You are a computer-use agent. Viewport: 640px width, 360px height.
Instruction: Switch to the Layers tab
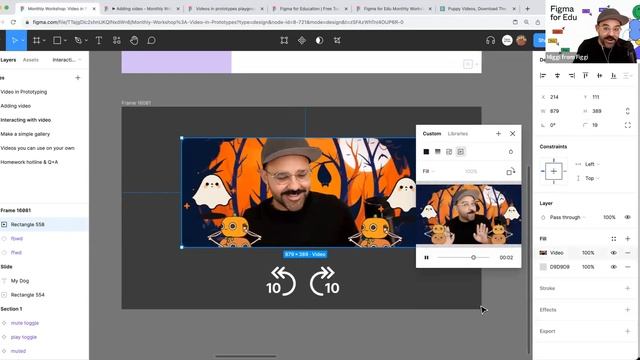pos(8,60)
